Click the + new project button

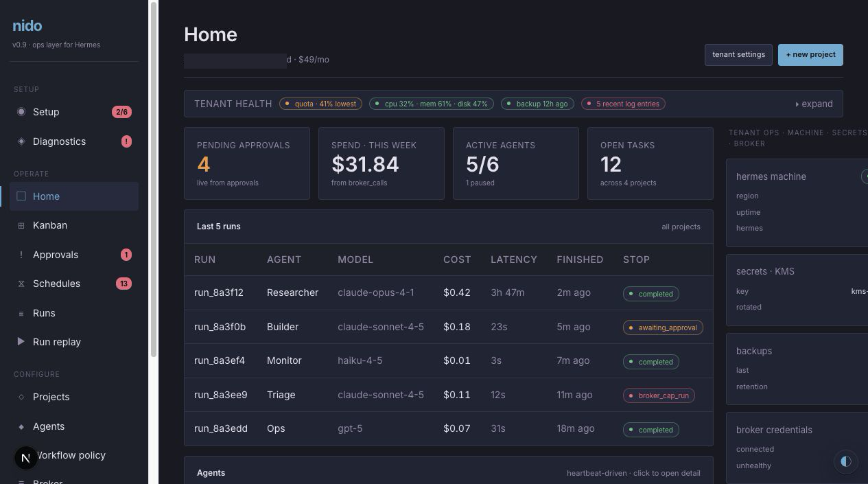click(x=810, y=55)
